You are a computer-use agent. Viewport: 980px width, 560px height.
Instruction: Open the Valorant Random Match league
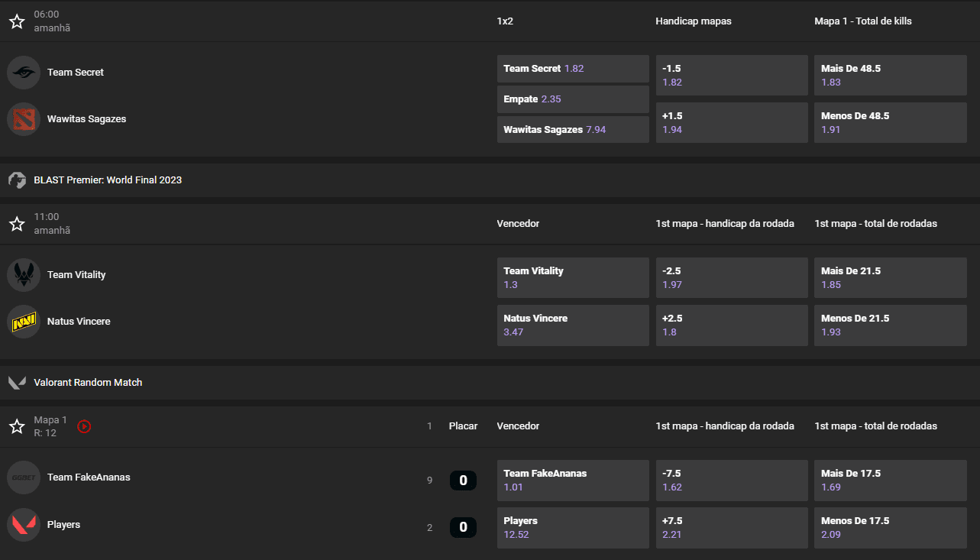coord(88,383)
